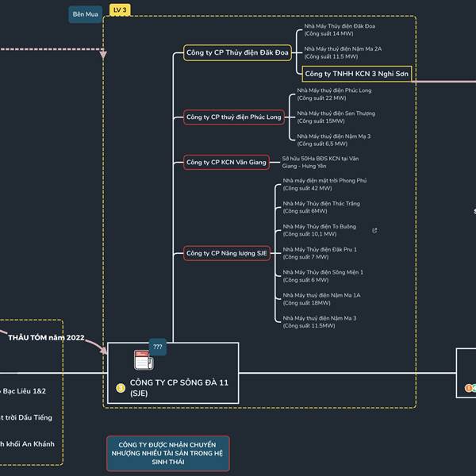
Task: Select 'Nhà máy điện mặt trời Phong Phú' item
Action: tap(324, 184)
